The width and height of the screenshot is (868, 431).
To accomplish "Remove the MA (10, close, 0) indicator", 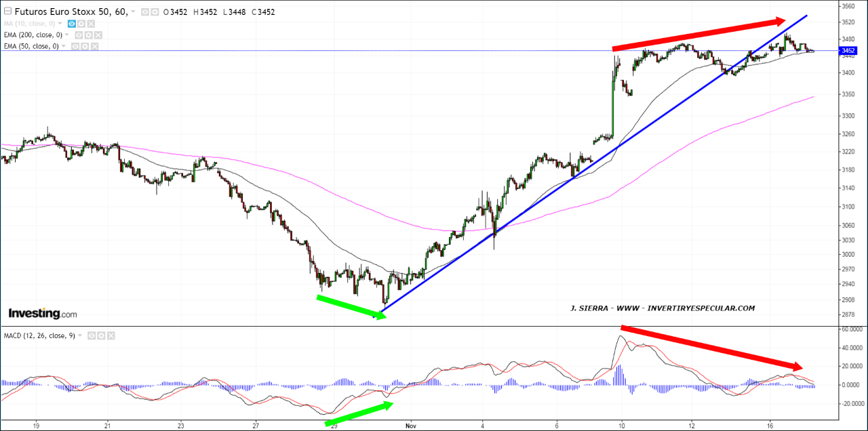I will (x=91, y=23).
